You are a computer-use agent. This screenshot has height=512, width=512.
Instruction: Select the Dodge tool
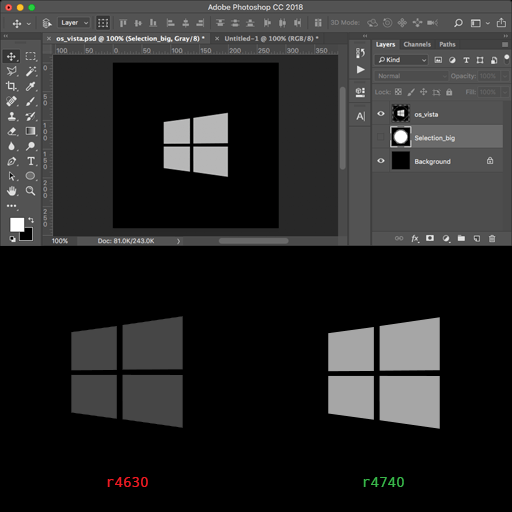31,146
